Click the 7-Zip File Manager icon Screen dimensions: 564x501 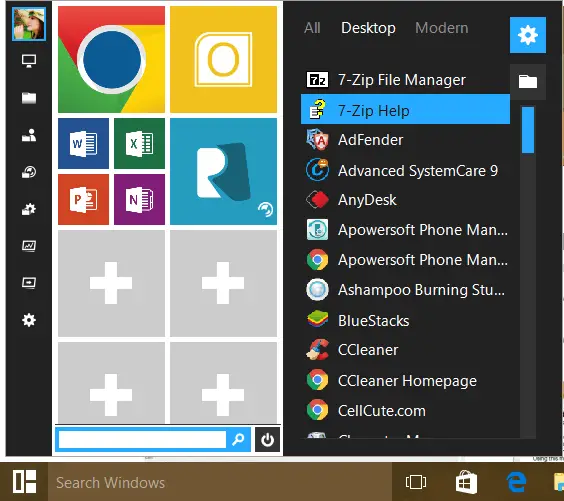[x=317, y=79]
